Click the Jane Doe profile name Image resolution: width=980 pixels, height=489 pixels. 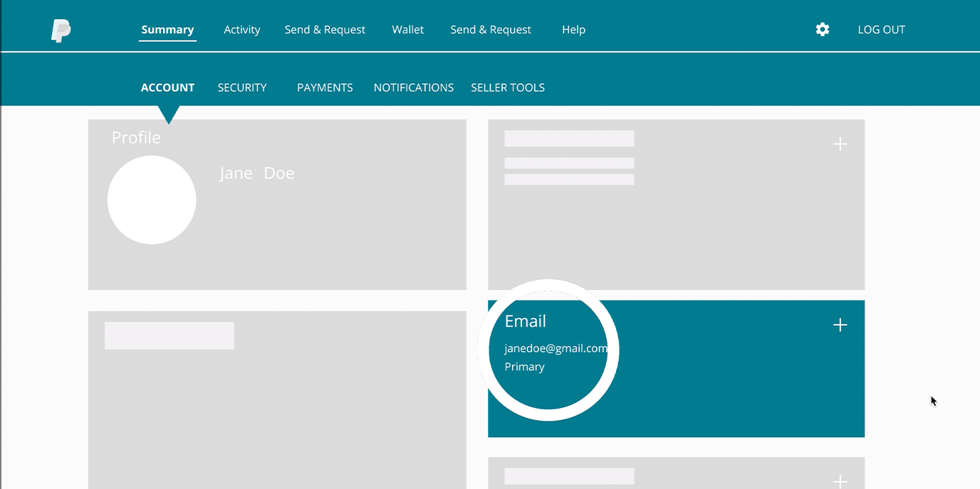[256, 174]
